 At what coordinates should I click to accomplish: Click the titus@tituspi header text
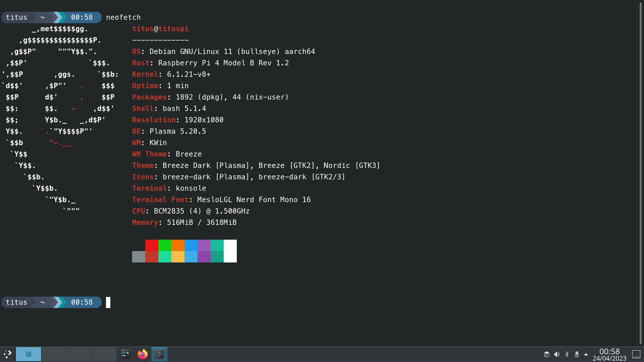[x=160, y=29]
